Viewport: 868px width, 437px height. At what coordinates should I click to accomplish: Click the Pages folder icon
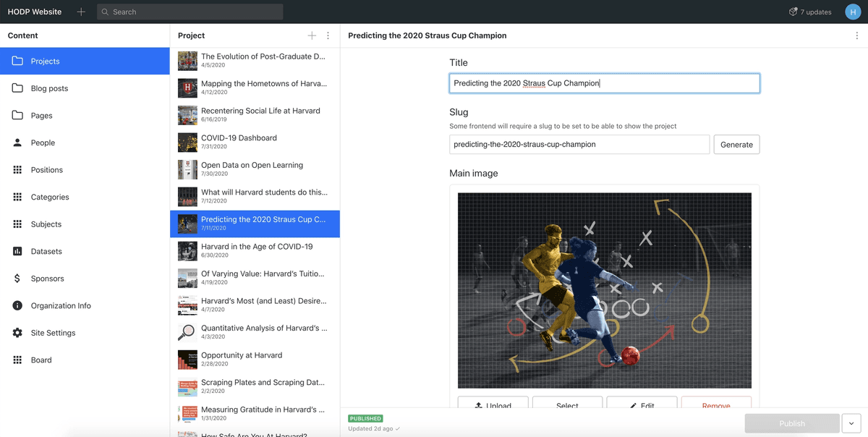pos(17,115)
